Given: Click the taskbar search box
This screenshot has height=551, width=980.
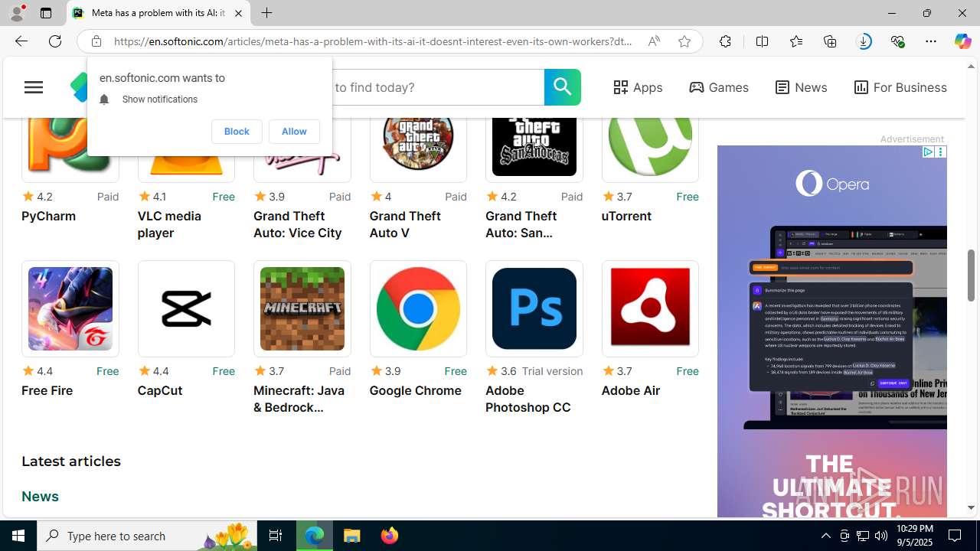Looking at the screenshot, I should [147, 536].
